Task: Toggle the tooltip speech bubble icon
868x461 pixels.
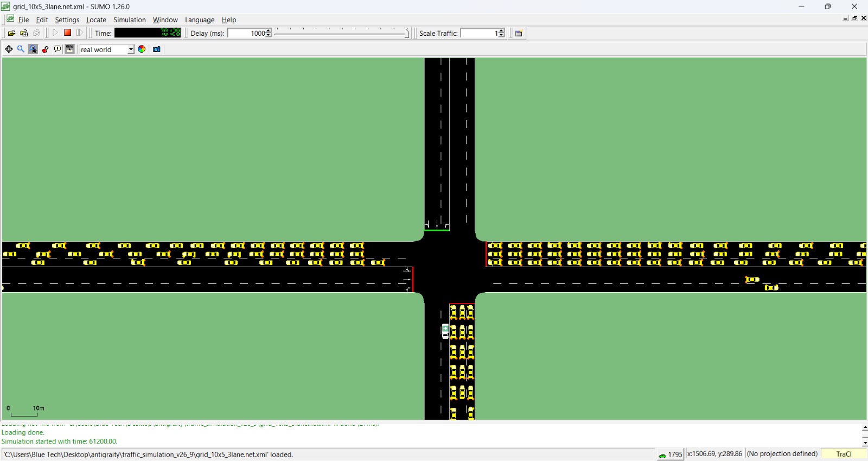Action: [58, 49]
